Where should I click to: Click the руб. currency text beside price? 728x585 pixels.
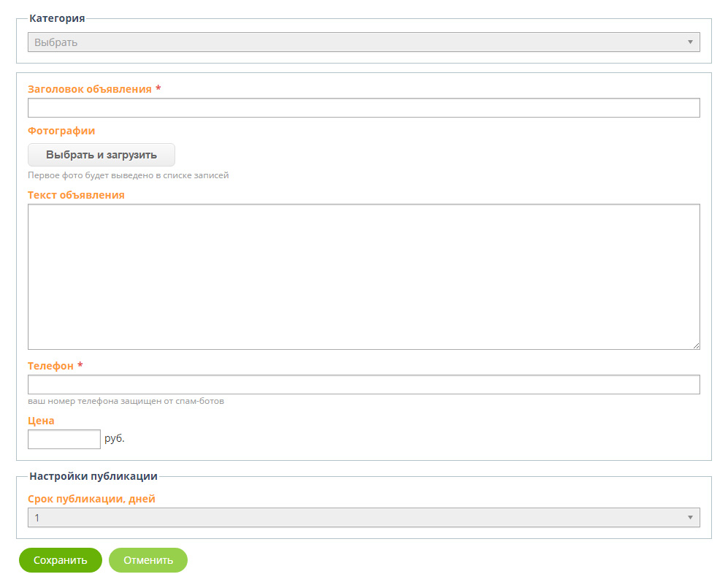(115, 439)
